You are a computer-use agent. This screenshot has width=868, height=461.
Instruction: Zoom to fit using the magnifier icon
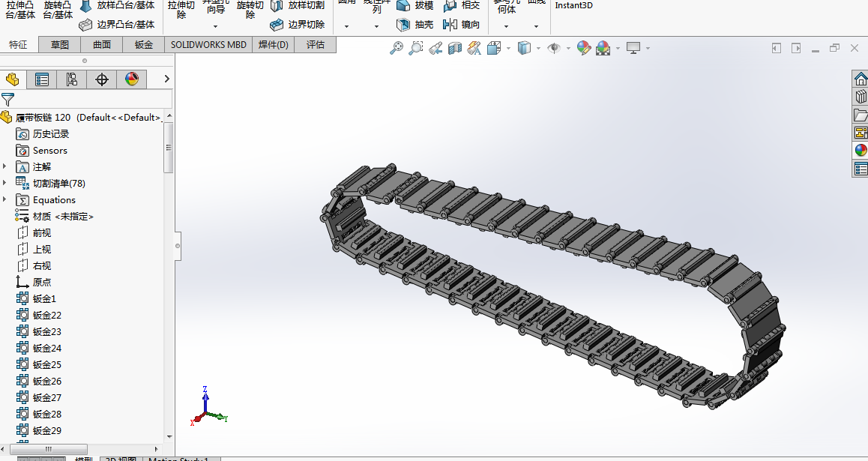click(397, 48)
